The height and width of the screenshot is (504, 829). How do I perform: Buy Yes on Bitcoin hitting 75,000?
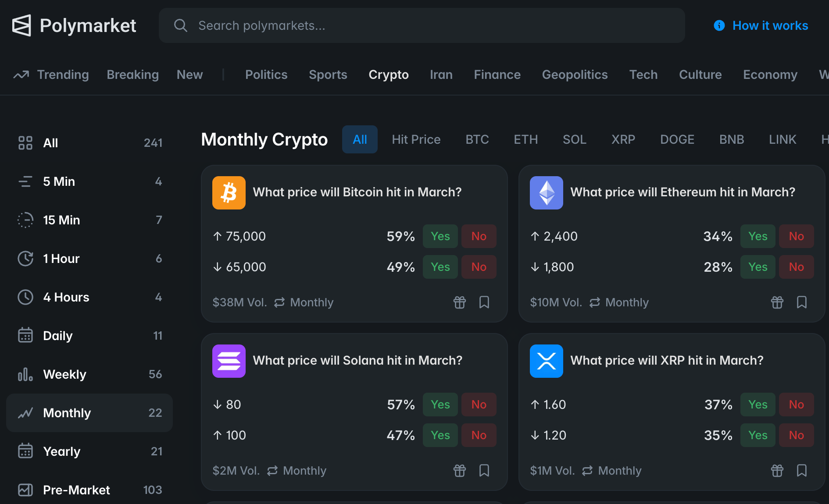coord(440,236)
